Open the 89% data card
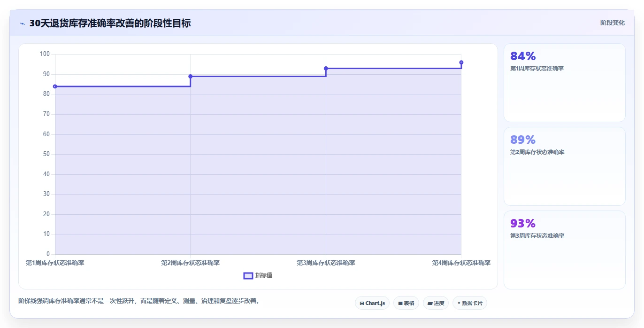Screen dimensions: 644x328 coord(564,166)
